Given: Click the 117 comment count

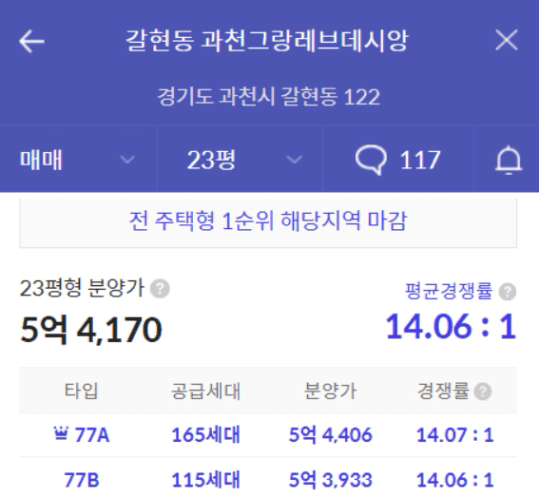Looking at the screenshot, I should pyautogui.click(x=420, y=160).
